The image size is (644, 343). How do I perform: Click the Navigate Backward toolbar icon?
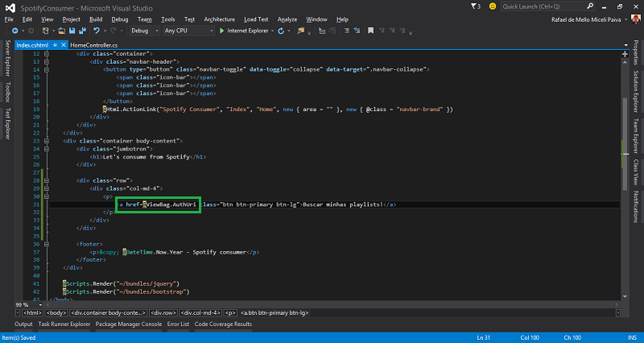pos(15,30)
